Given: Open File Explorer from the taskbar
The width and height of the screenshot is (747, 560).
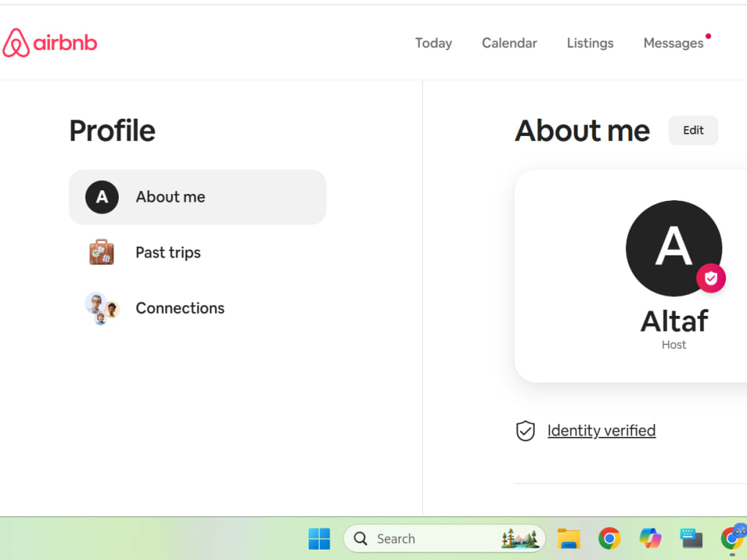Looking at the screenshot, I should [568, 538].
